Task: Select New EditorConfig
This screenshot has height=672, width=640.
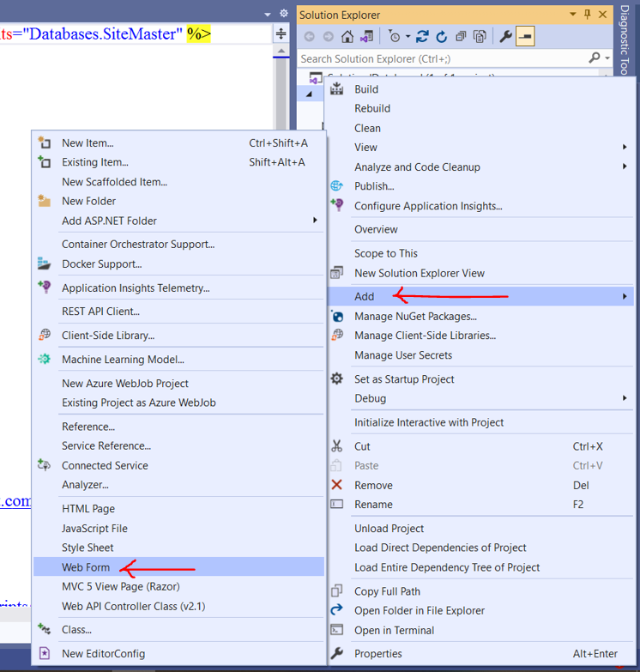Action: pos(178,654)
